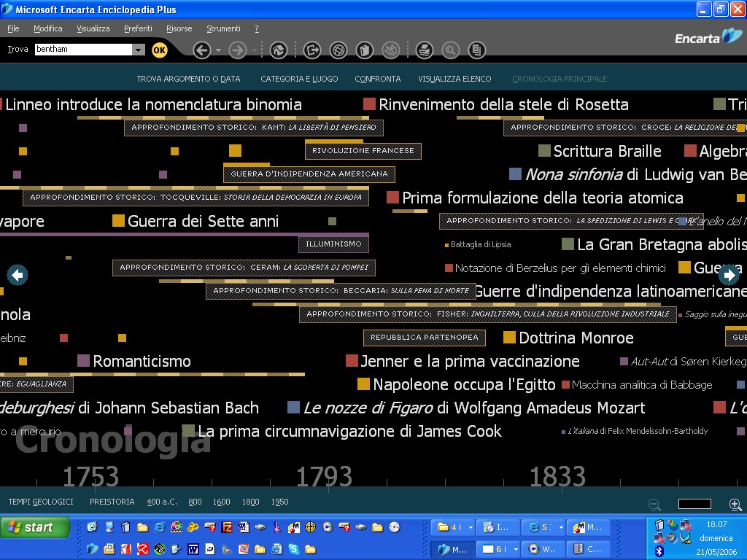Click the volume speaker tray icon
Screen dimensions: 747x560
point(673,538)
